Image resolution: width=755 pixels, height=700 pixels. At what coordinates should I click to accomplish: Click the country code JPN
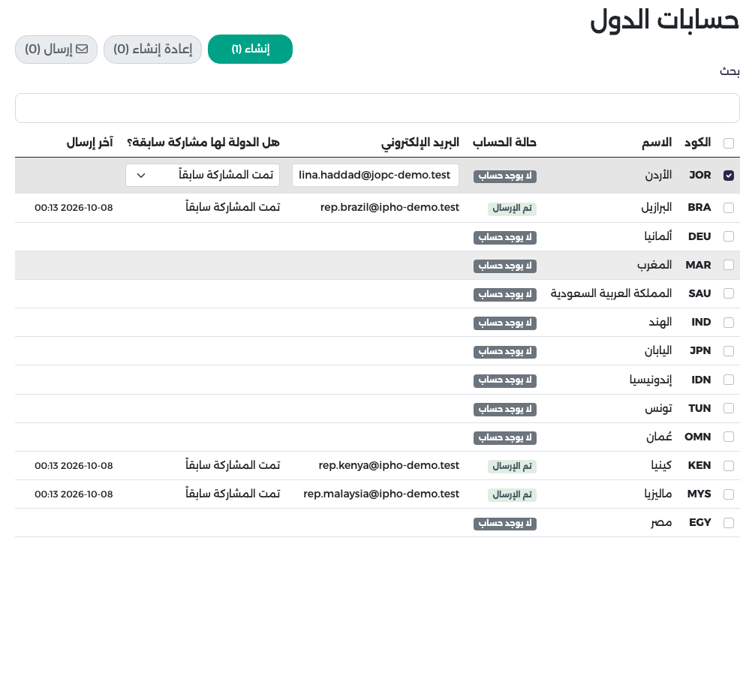[700, 350]
